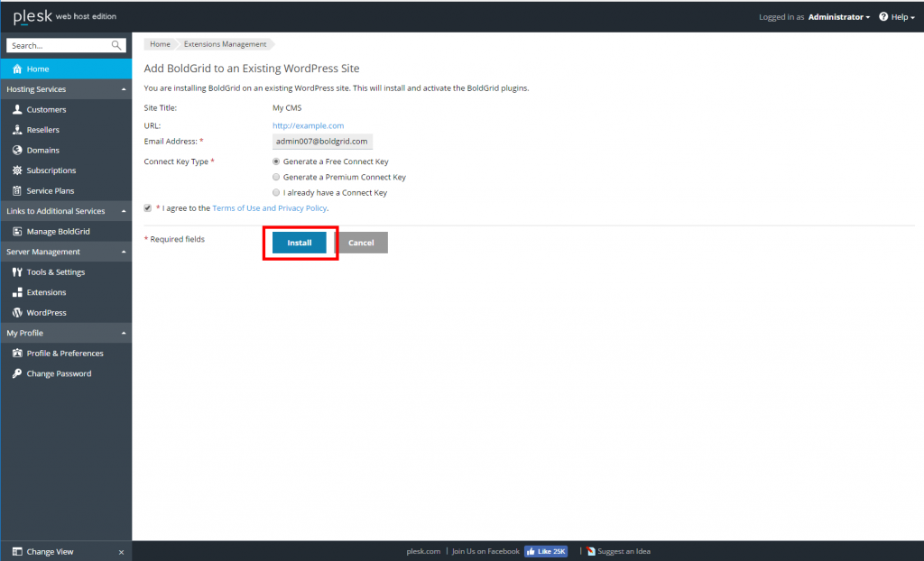This screenshot has width=924, height=561.
Task: Open the plesk.com footer link
Action: pyautogui.click(x=423, y=552)
